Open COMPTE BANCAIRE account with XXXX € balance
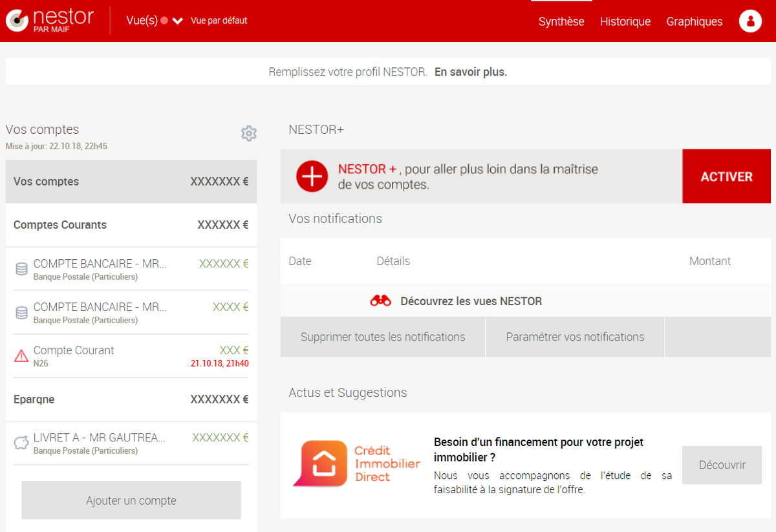This screenshot has width=776, height=532. (131, 313)
